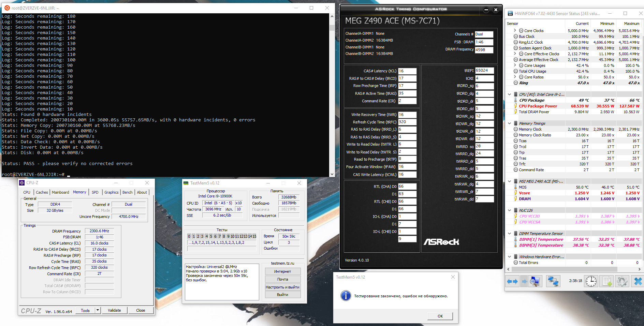Screen dimensions: 644x326
Task: Click thermometer icon beside CPU Package row
Action: coord(516,100)
